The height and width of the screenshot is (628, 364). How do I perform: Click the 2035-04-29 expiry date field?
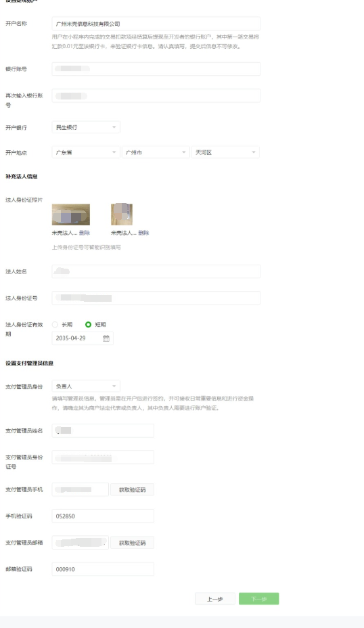point(83,338)
